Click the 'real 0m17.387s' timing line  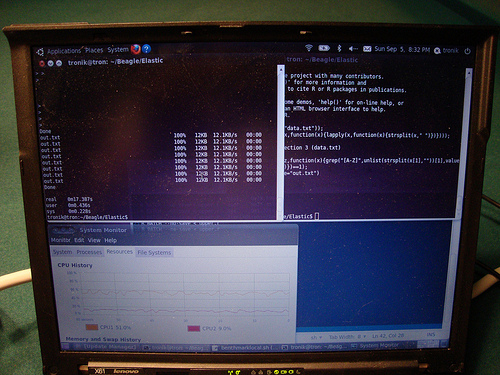click(69, 199)
